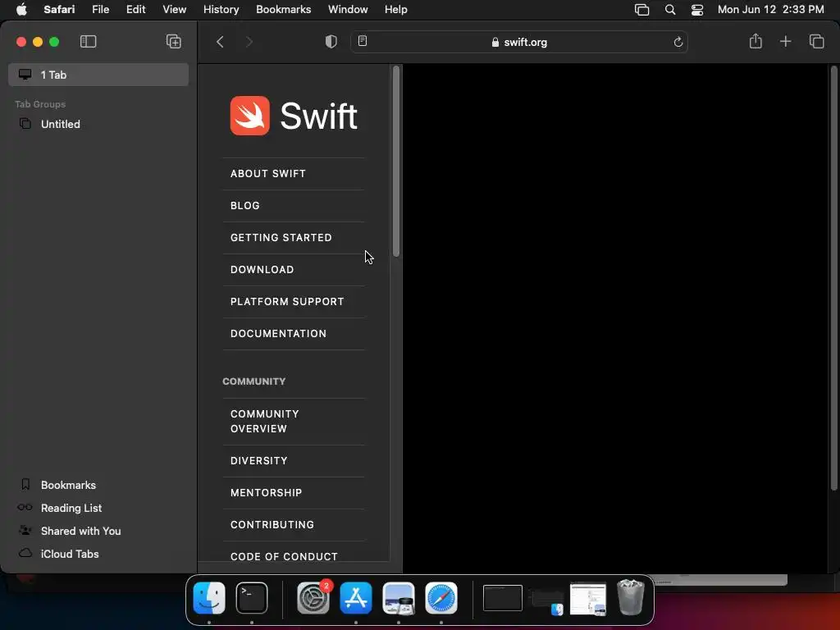
Task: Open Control Center in the menu bar
Action: [697, 10]
